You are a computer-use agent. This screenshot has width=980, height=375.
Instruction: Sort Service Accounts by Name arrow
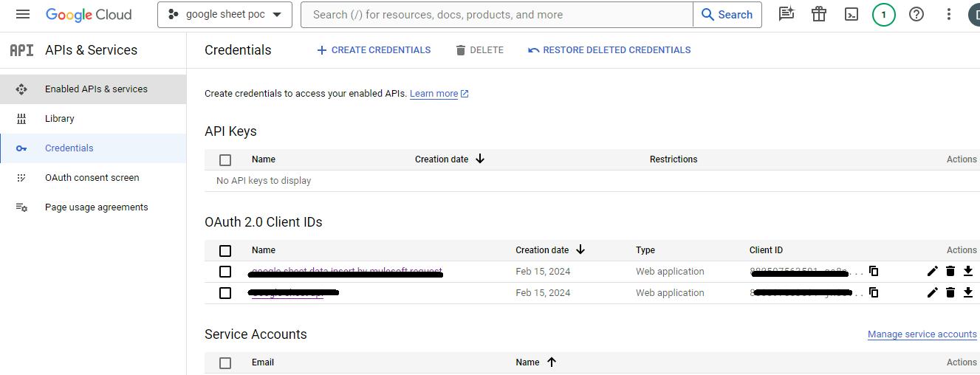(x=552, y=362)
